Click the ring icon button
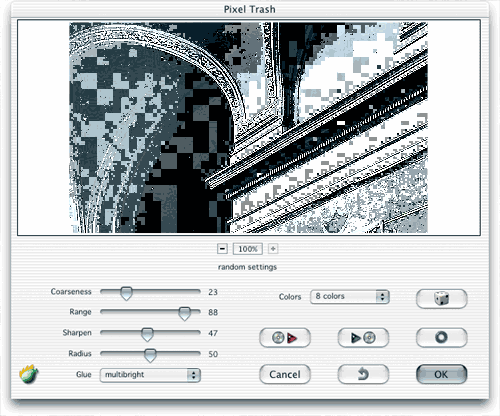 442,338
